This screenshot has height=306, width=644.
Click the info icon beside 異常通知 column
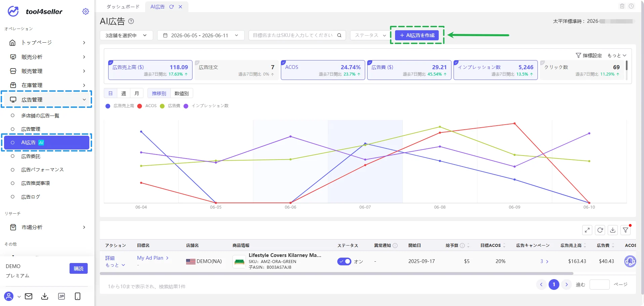point(395,246)
